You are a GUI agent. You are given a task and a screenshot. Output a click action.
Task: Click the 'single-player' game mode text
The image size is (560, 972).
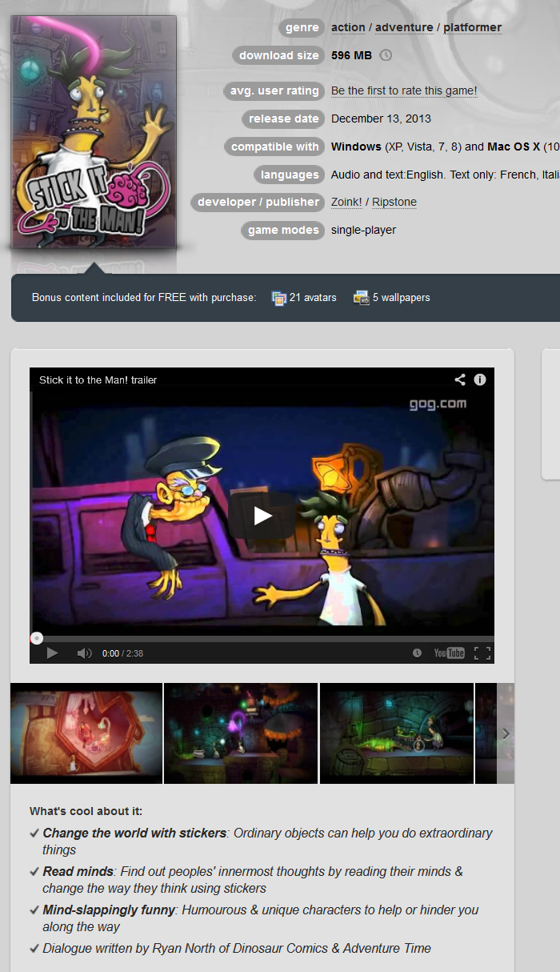click(363, 230)
